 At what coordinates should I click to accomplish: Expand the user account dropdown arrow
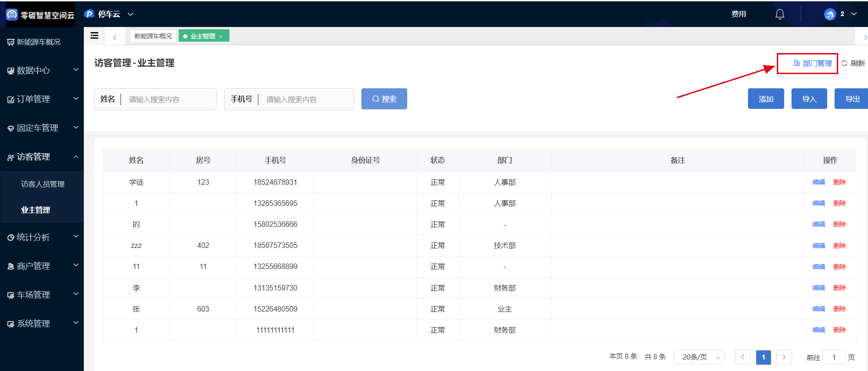click(x=854, y=14)
